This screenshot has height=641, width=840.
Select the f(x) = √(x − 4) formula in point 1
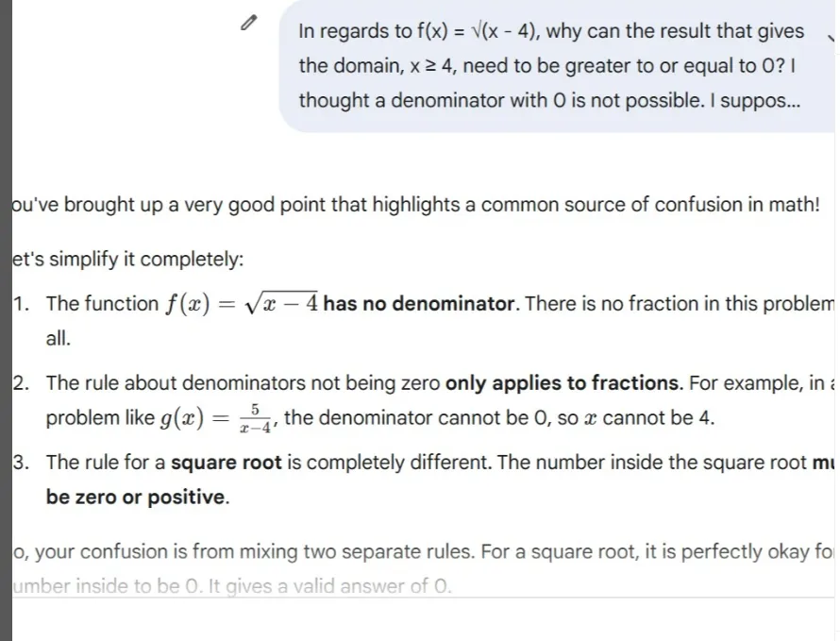242,304
